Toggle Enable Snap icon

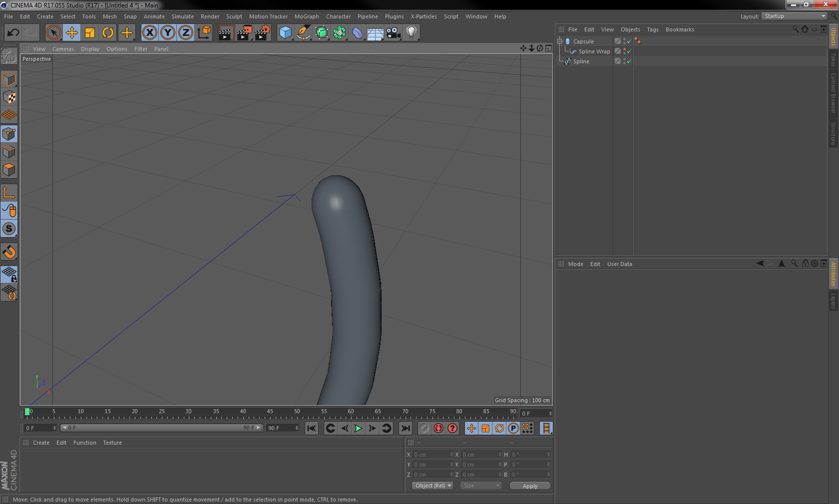click(9, 252)
